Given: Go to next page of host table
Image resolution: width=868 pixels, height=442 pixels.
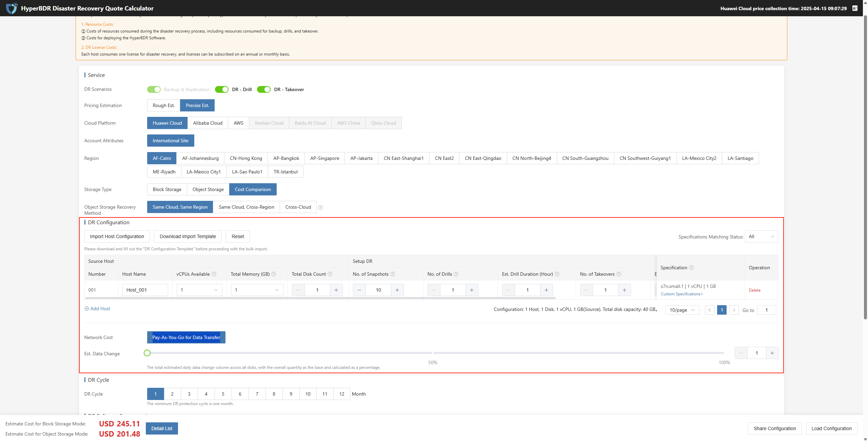Looking at the screenshot, I should coord(734,310).
